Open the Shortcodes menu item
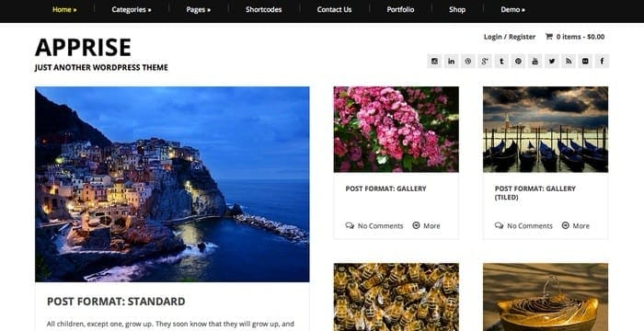Image resolution: width=644 pixels, height=331 pixels. [x=264, y=9]
